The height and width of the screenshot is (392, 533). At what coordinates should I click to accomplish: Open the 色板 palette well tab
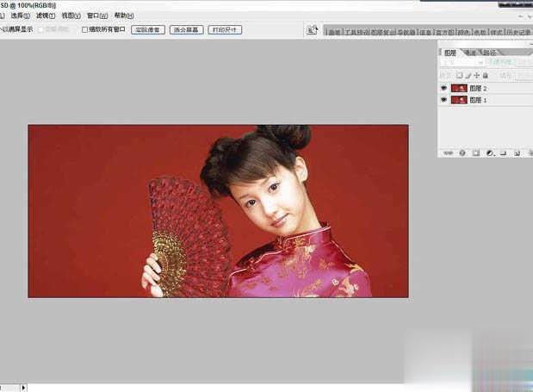click(x=480, y=32)
